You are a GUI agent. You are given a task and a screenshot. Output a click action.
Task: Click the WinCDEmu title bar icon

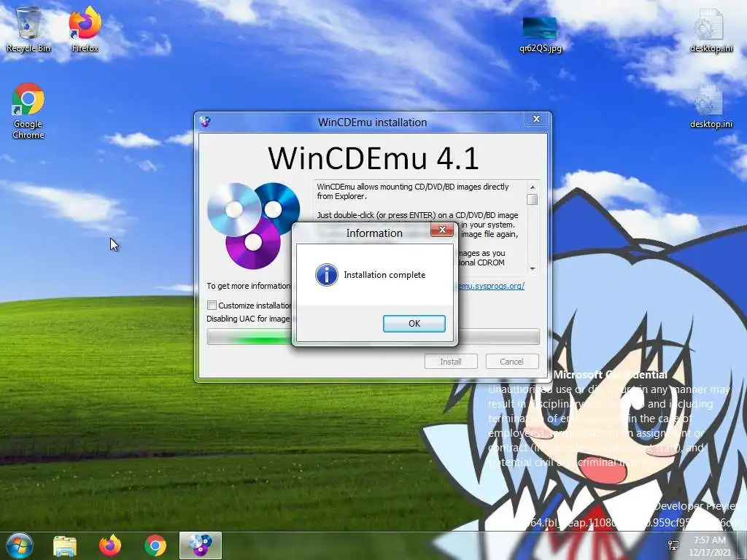[x=205, y=122]
